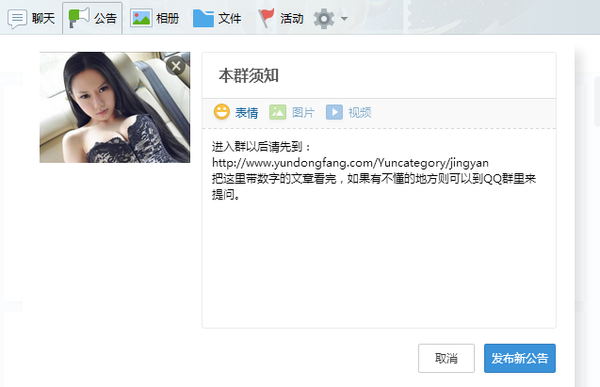
Task: Expand the arrow next to gear
Action: [x=344, y=18]
